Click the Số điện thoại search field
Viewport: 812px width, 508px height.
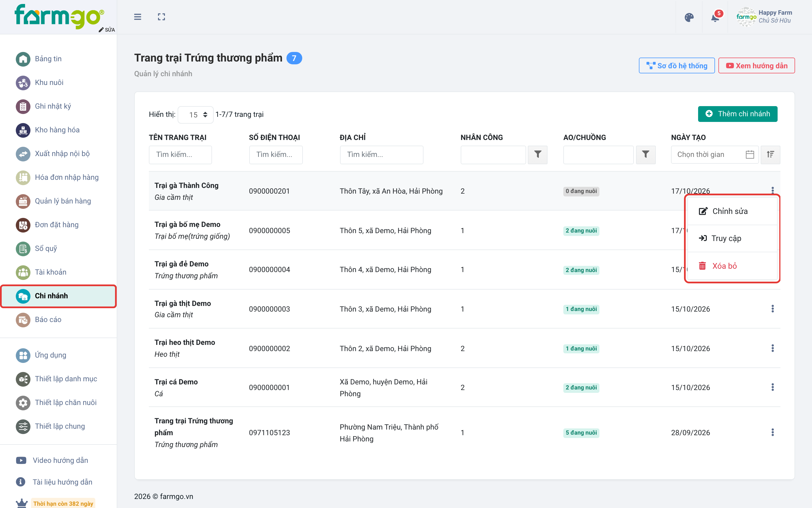275,155
